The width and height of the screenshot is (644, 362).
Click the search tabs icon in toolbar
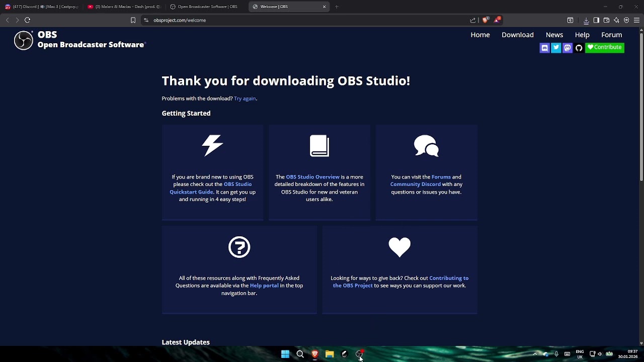[570, 20]
